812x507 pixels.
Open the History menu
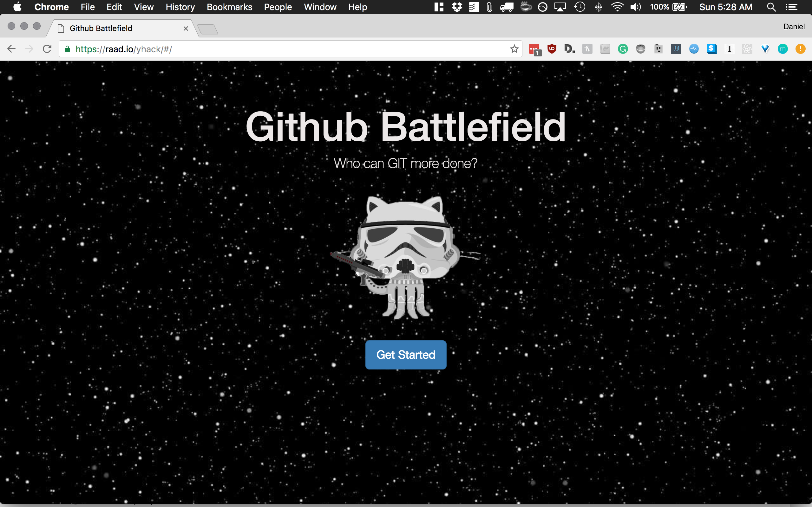[x=180, y=7]
